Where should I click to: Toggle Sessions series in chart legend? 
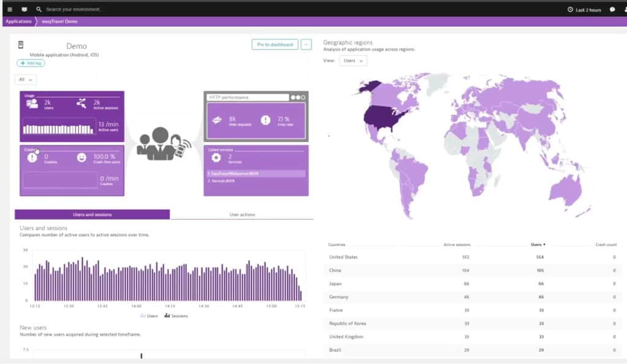pyautogui.click(x=176, y=316)
